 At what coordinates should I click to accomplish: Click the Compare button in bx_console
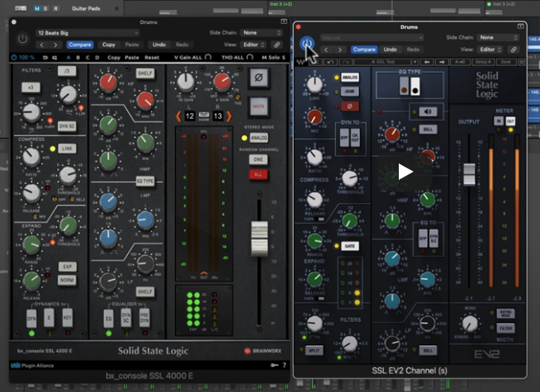[x=79, y=45]
